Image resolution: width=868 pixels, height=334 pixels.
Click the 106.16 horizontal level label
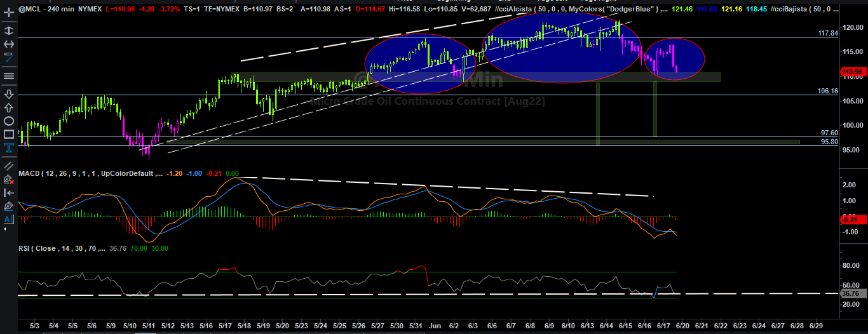828,91
